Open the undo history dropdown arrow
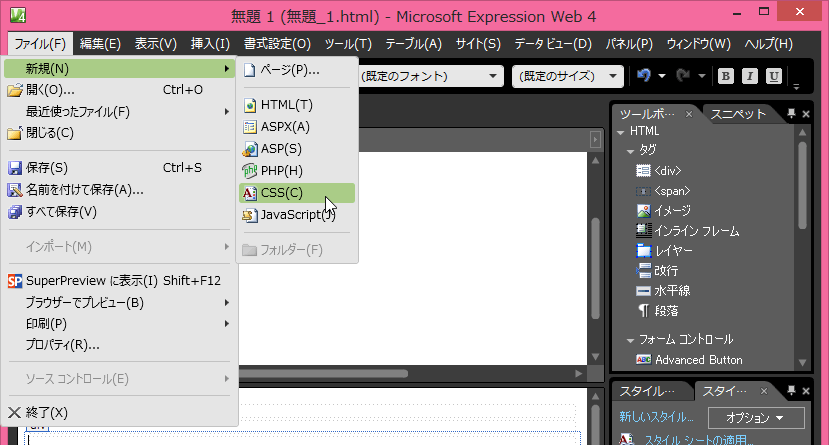The width and height of the screenshot is (829, 445). 661,76
